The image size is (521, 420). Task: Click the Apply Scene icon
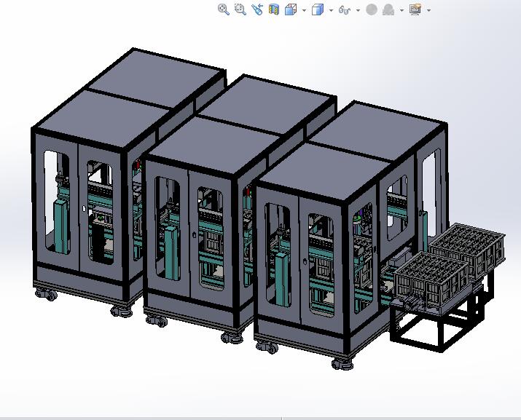pyautogui.click(x=388, y=9)
